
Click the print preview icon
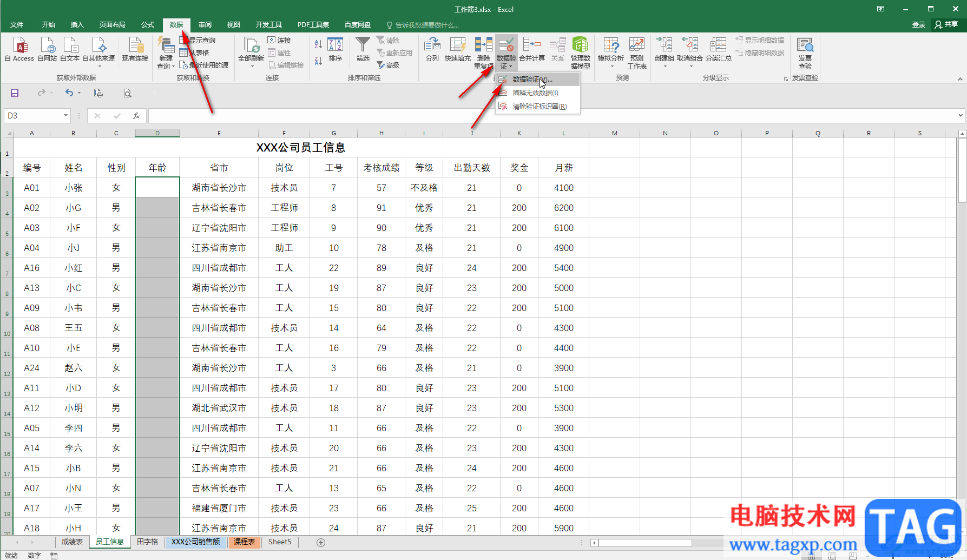127,93
